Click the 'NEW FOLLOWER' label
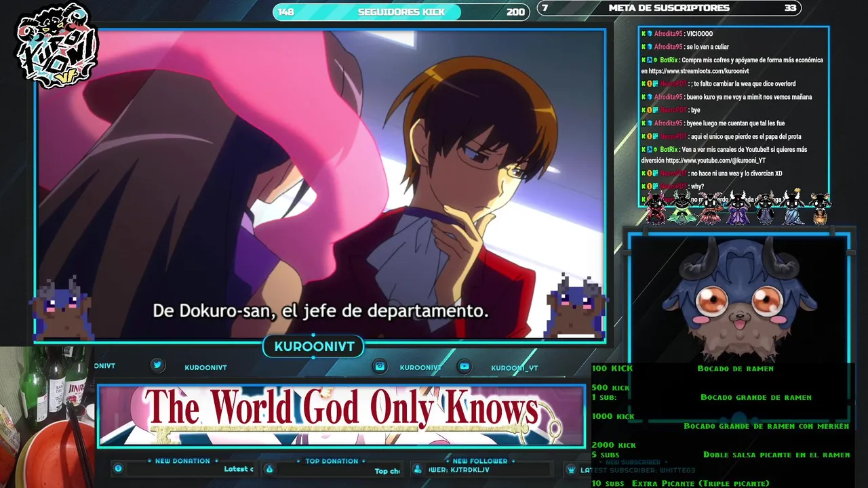 pos(480,461)
